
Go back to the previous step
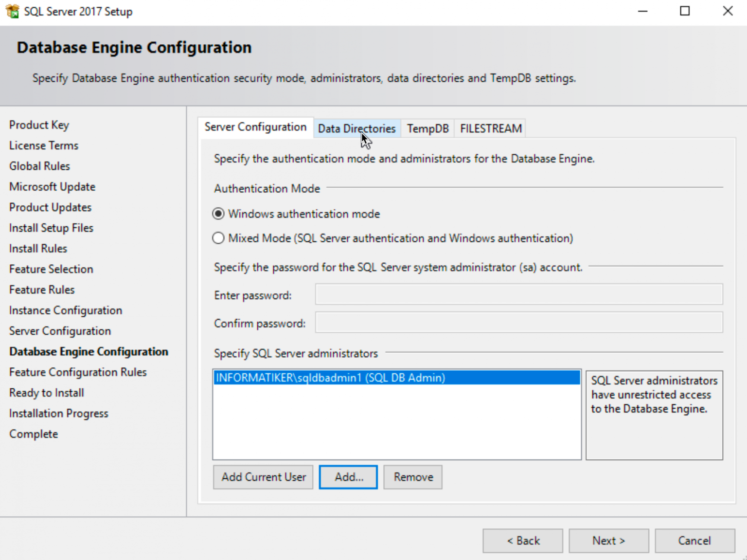click(522, 541)
